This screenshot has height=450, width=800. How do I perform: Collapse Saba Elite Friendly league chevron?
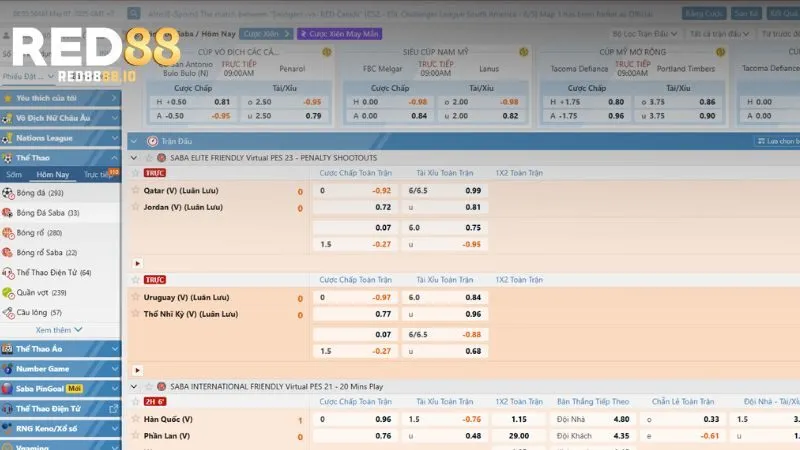tap(134, 158)
